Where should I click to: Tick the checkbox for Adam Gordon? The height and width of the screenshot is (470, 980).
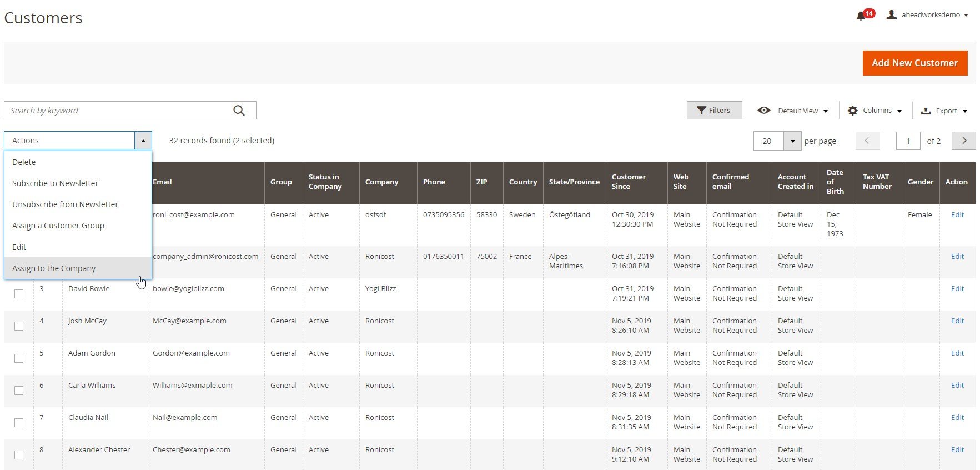(x=19, y=358)
